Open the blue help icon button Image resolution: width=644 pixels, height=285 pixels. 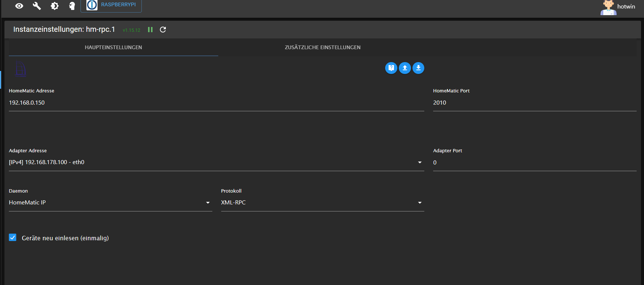point(391,68)
